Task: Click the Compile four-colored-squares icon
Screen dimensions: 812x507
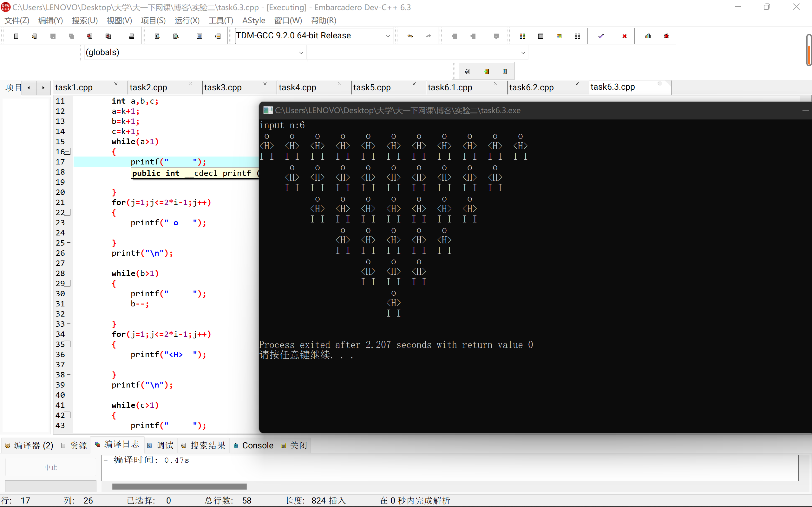Action: 522,36
